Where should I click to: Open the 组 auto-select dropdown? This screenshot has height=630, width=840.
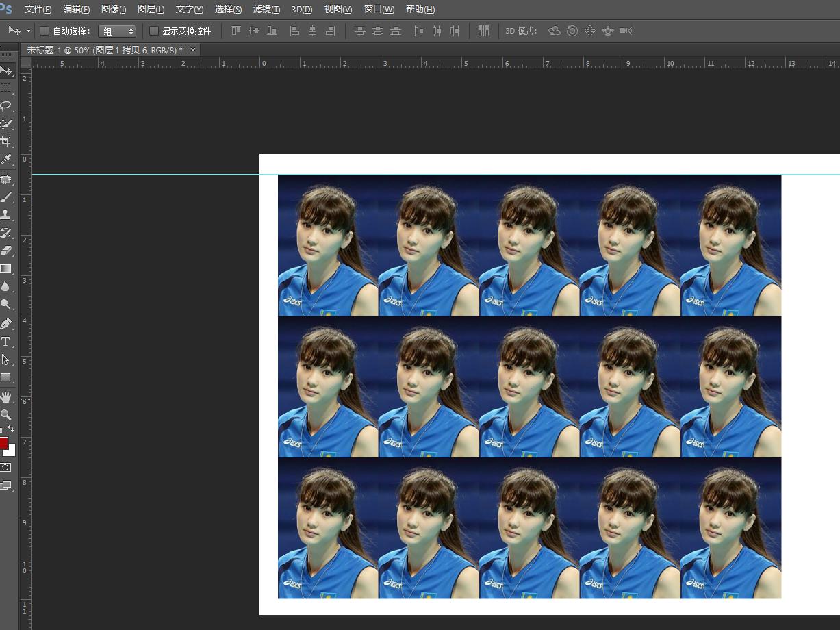click(x=117, y=32)
